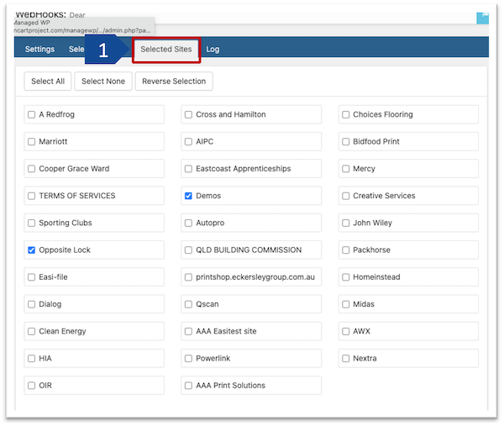The image size is (504, 426).
Task: Check the Cross and Hamilton box
Action: pyautogui.click(x=189, y=115)
